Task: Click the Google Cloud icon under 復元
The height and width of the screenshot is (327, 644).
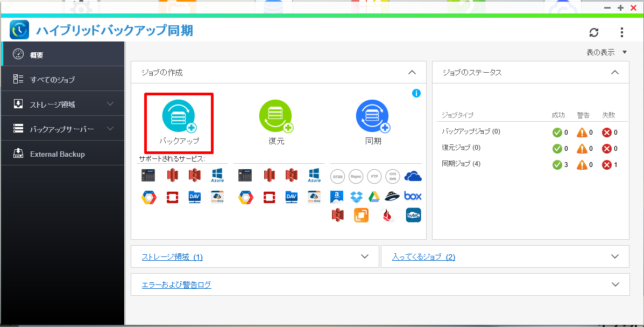Action: 246,197
